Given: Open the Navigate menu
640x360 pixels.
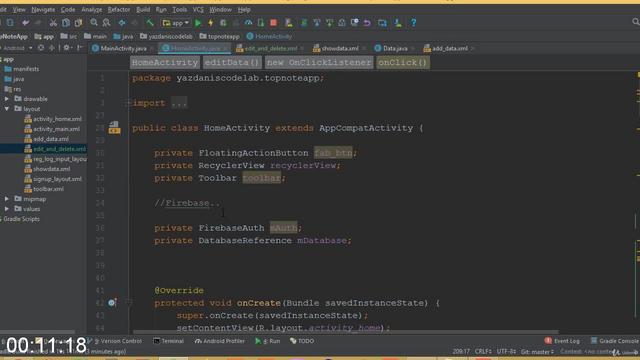Looking at the screenshot, I should [43, 9].
